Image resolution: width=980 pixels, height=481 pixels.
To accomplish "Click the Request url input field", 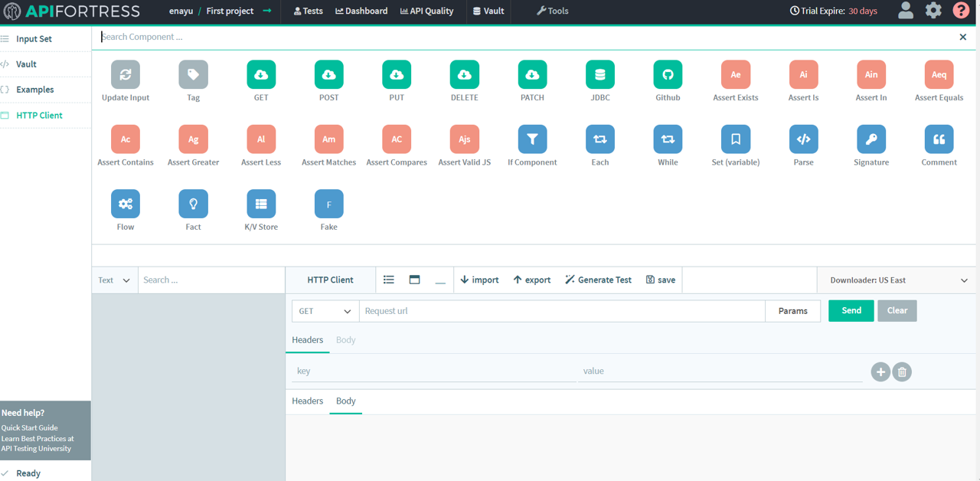I will [561, 311].
